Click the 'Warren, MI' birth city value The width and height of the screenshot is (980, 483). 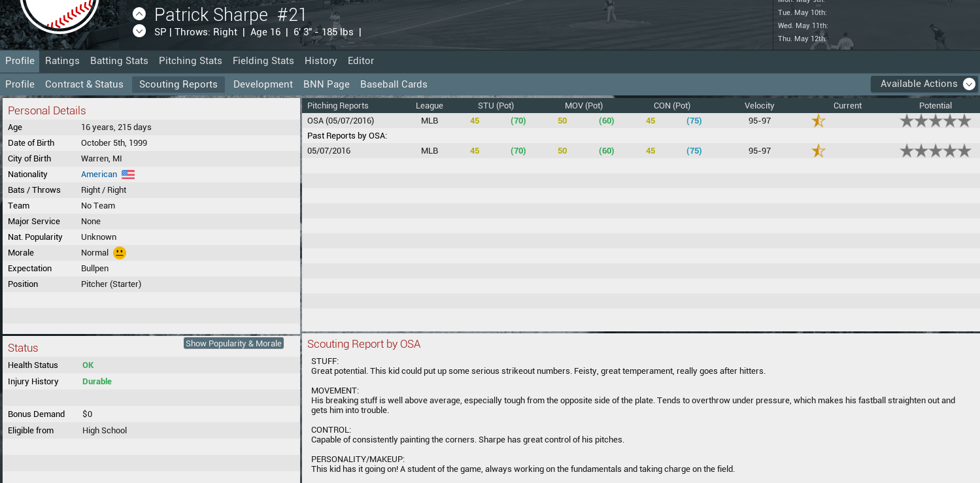pyautogui.click(x=101, y=159)
